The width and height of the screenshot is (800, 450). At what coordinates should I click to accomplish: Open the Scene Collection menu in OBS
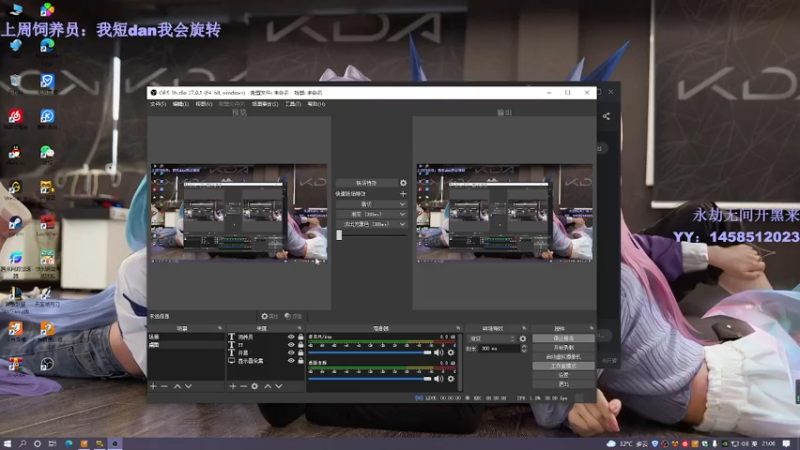tap(265, 104)
